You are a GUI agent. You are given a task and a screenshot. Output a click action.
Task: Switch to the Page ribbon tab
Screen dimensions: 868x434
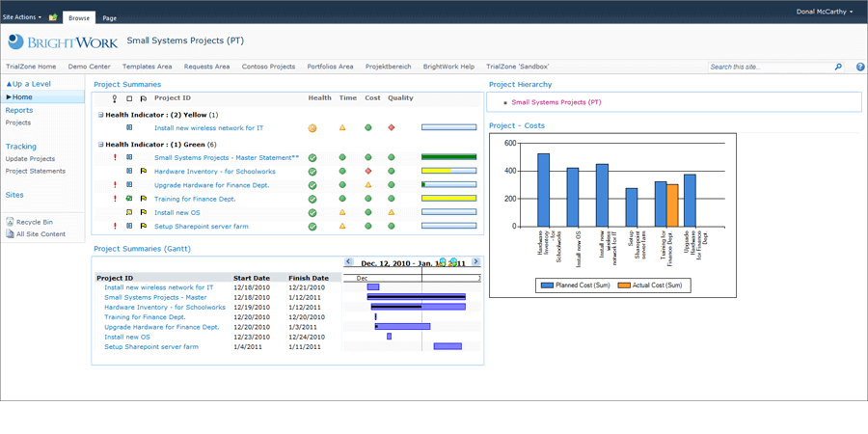click(x=110, y=18)
